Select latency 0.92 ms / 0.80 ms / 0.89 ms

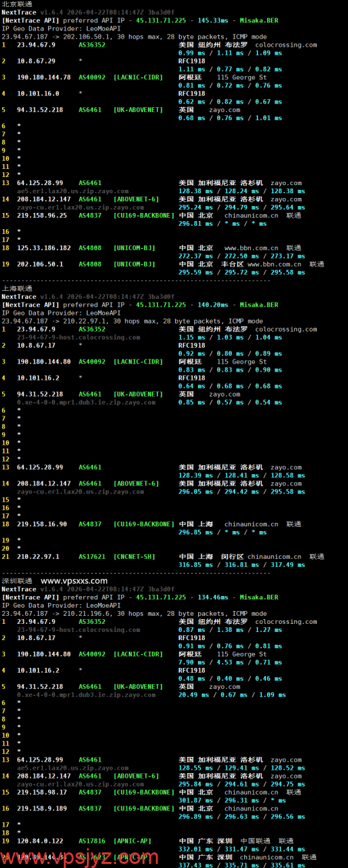pos(231,353)
